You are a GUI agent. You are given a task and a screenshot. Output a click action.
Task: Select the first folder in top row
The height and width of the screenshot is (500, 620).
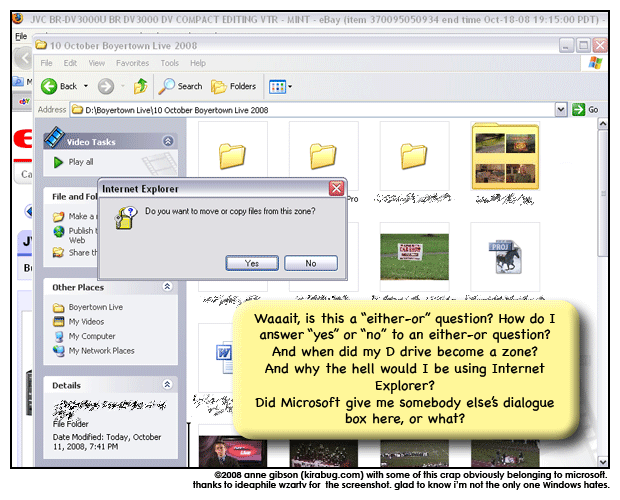point(232,157)
